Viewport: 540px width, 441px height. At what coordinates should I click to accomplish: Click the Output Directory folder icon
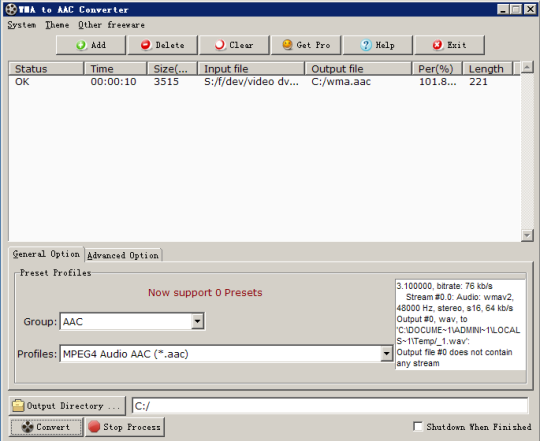click(x=18, y=406)
